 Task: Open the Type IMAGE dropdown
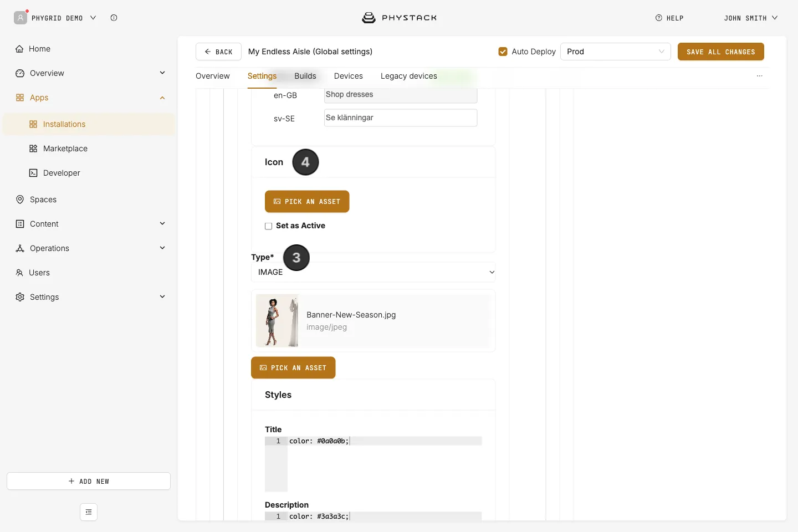coord(373,272)
